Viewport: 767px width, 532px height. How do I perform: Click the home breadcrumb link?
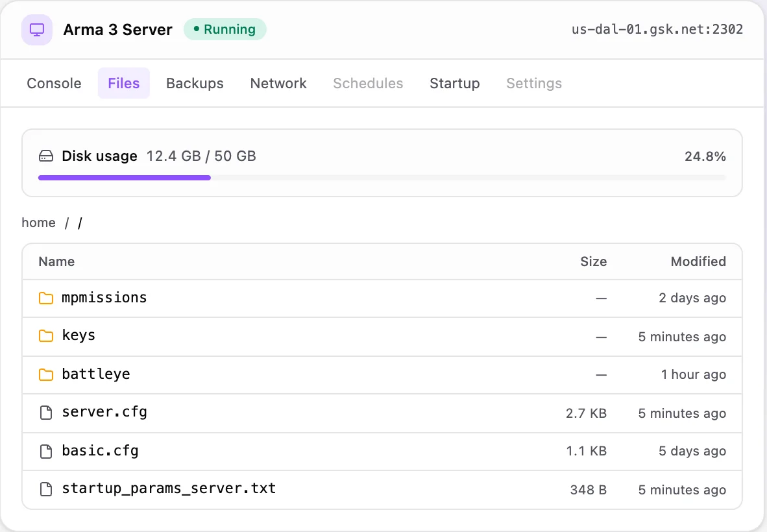pyautogui.click(x=39, y=223)
